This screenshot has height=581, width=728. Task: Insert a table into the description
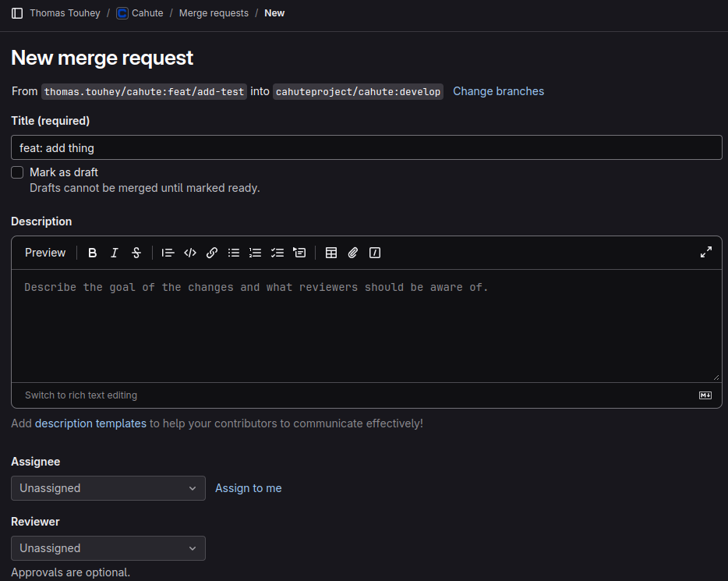331,253
